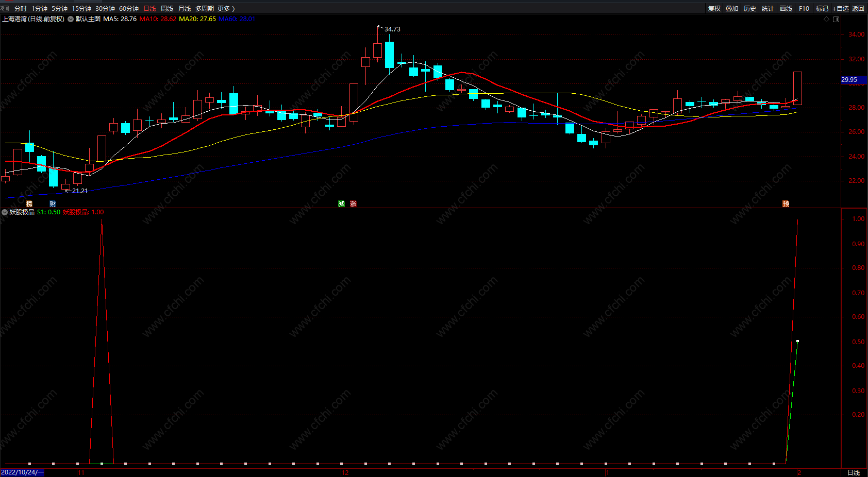The height and width of the screenshot is (477, 868).
Task: Switch to the 周线 weekly tab
Action: tap(167, 8)
